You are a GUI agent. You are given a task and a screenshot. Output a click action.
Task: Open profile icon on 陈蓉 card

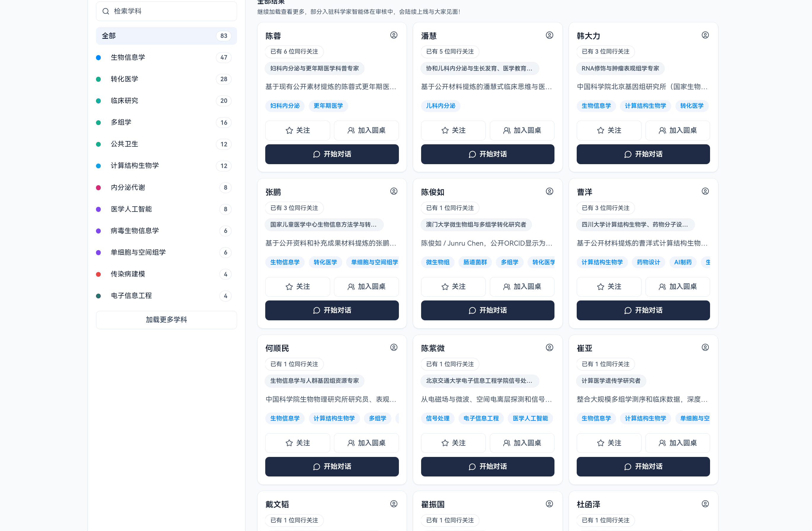point(394,35)
